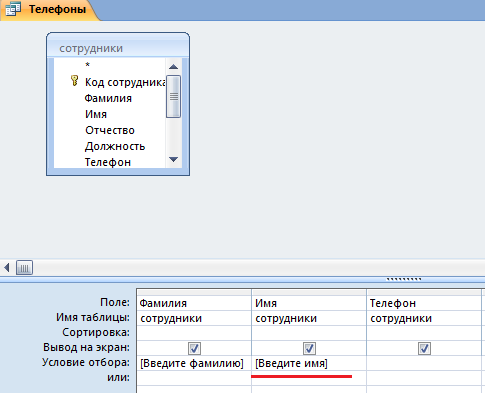This screenshot has width=485, height=393.
Task: Select the asterisk all-fields entry
Action: coord(87,65)
